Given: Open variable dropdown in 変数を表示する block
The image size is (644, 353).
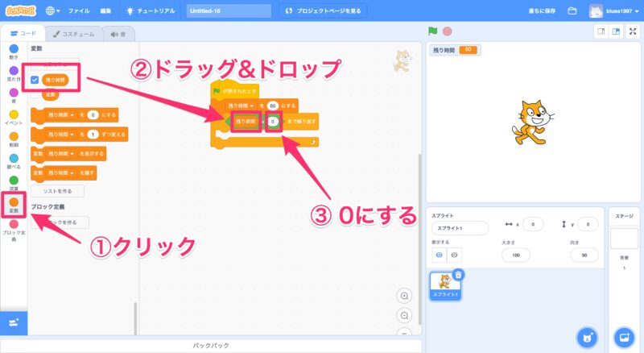Looking at the screenshot, I should click(61, 152).
